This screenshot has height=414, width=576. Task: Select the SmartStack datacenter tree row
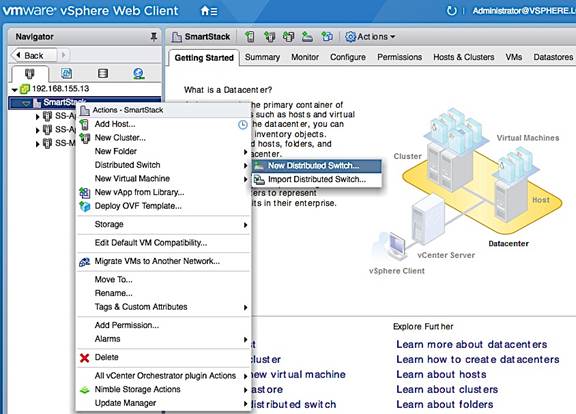(84, 103)
